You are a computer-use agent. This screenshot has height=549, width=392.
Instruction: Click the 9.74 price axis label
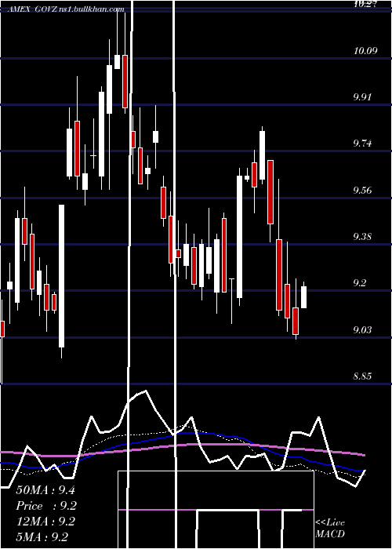point(362,144)
